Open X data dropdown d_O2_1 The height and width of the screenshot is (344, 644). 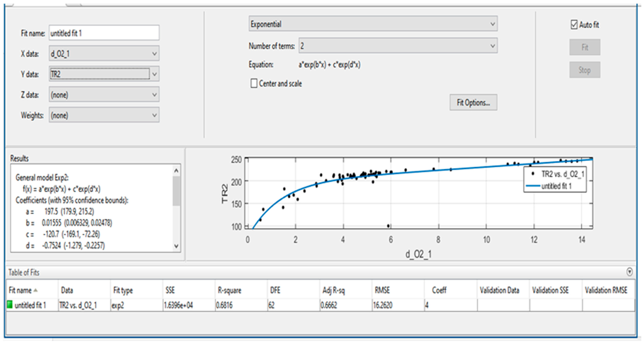pos(104,54)
